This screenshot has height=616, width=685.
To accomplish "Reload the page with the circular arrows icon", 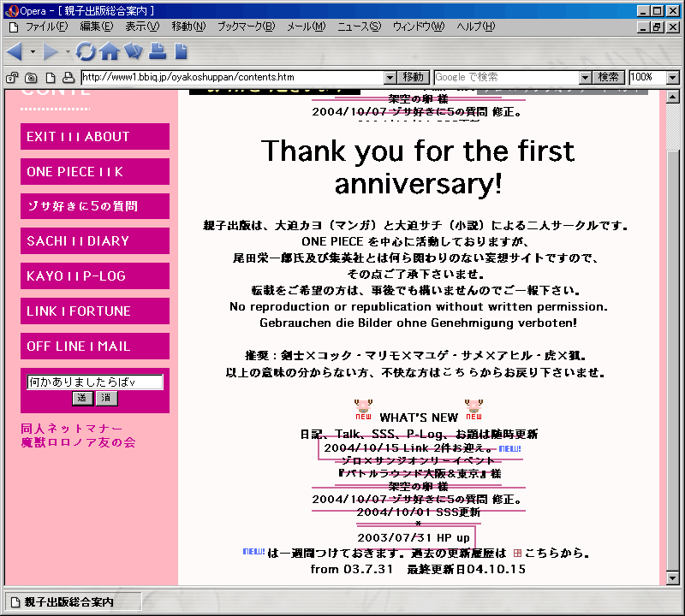I will [86, 51].
